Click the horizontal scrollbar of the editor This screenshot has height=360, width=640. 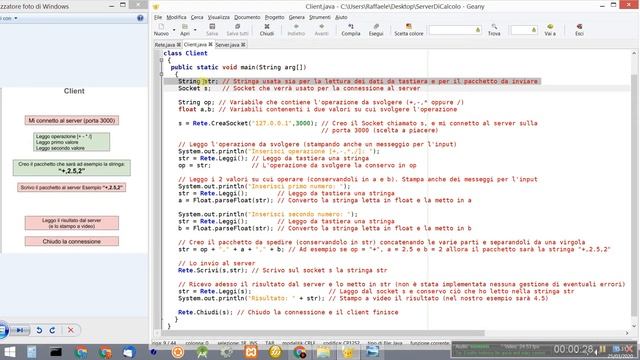[323, 333]
